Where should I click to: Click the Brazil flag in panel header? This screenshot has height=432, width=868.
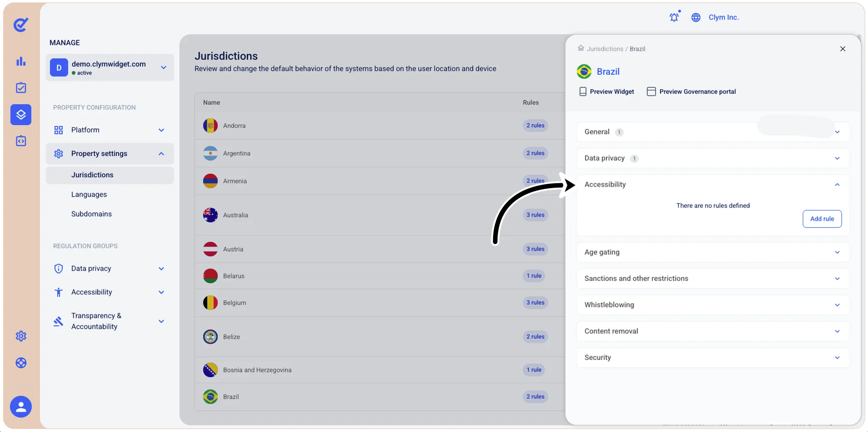click(x=584, y=71)
